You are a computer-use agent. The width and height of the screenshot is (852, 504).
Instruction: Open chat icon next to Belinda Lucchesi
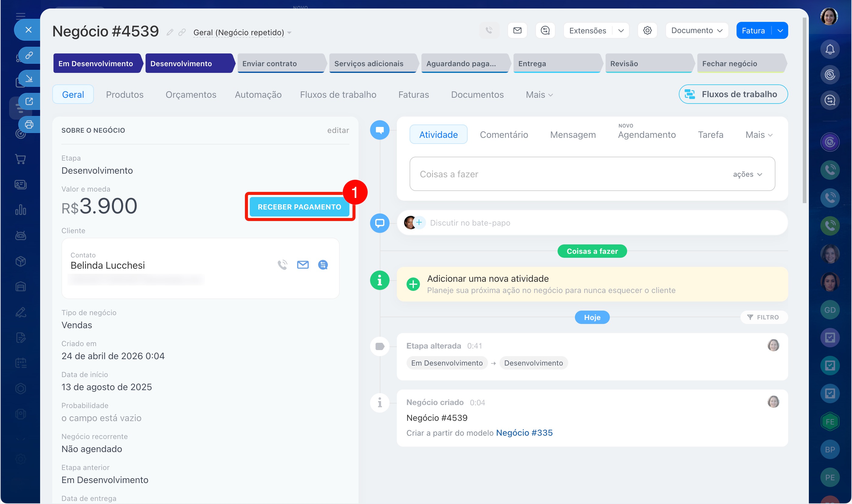click(x=322, y=264)
